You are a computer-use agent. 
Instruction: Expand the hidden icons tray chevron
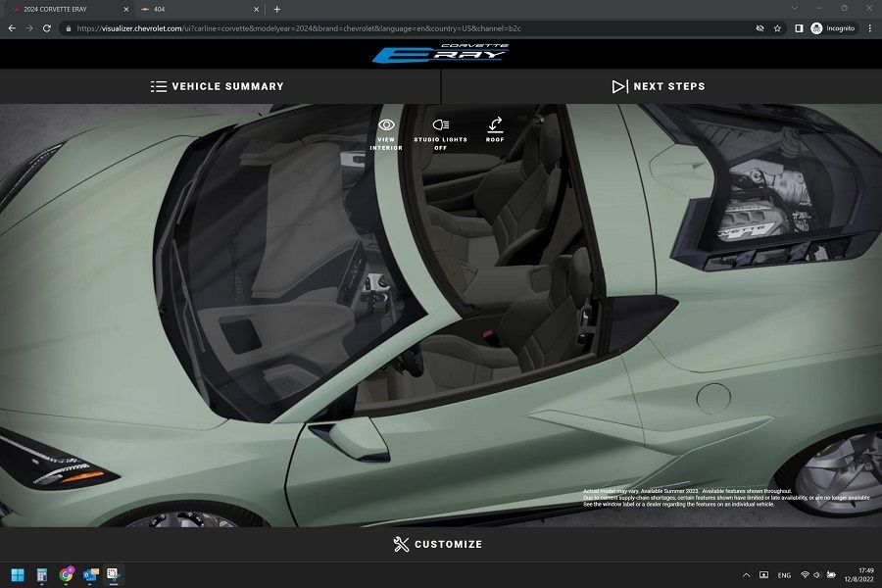tap(747, 576)
